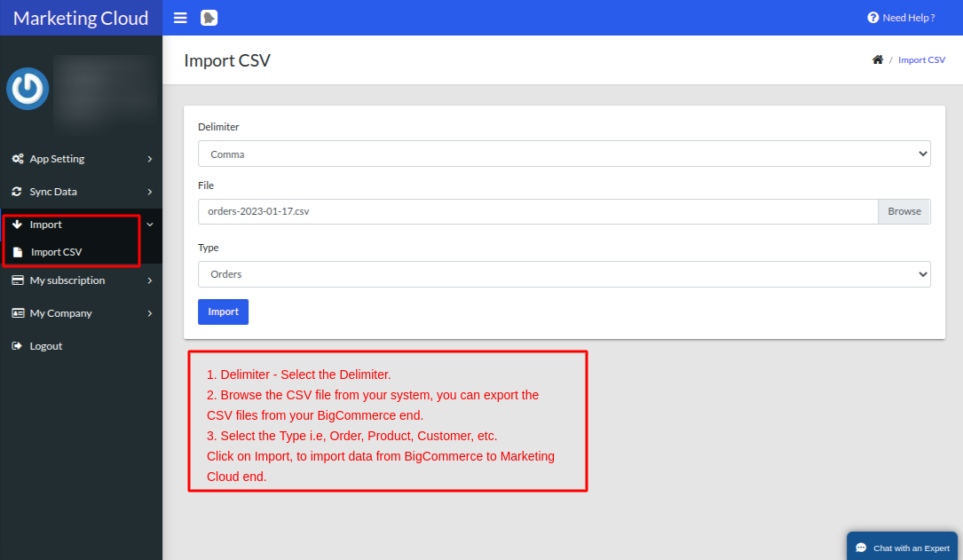
Task: Expand My subscription chevron
Action: pos(150,280)
